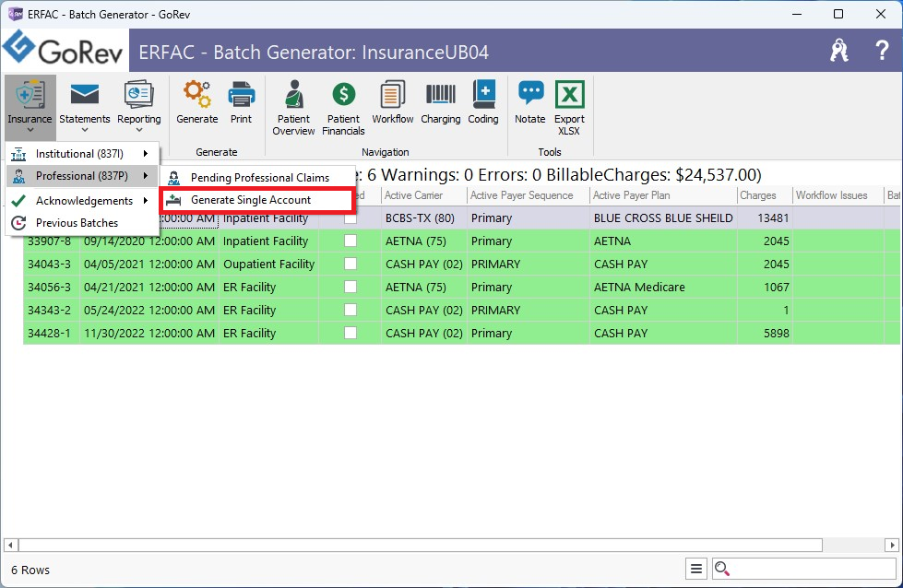
Task: Expand the Acknowledgements submenu arrow
Action: pyautogui.click(x=147, y=200)
